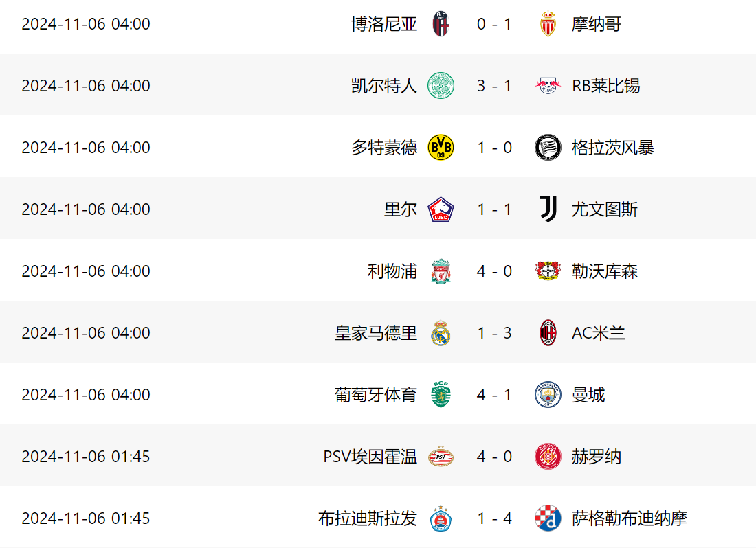Click the Manchester City crest
The height and width of the screenshot is (548, 756).
(x=548, y=395)
